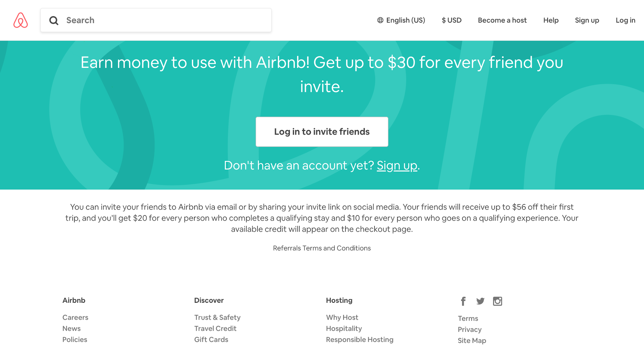Open Airbnb's Facebook page
Viewport: 644px width, 346px height.
click(463, 301)
